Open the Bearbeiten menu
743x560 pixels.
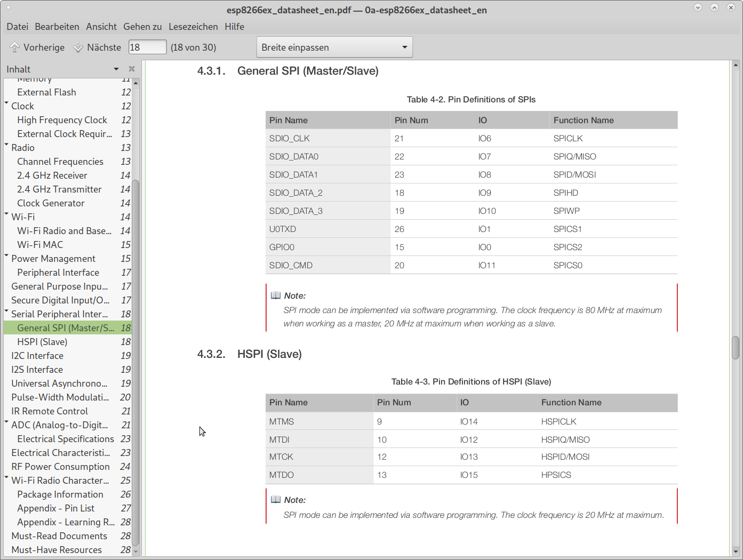pos(57,27)
